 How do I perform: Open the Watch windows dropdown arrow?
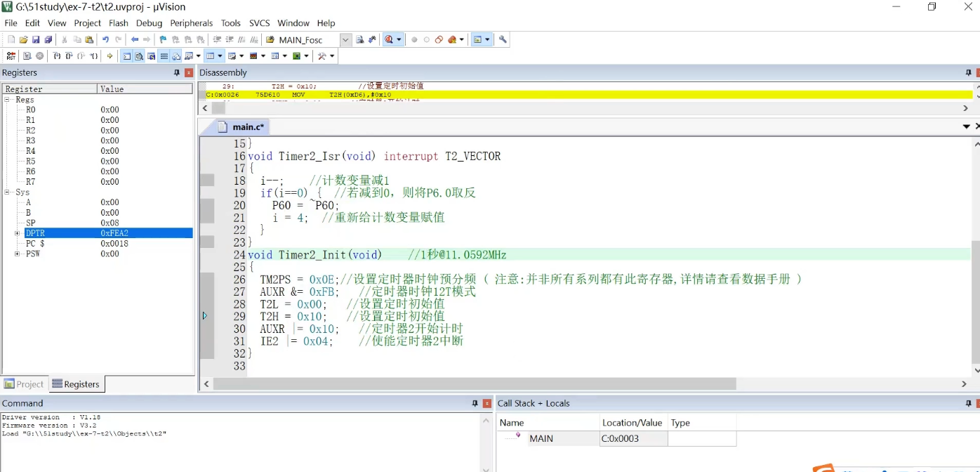(199, 56)
